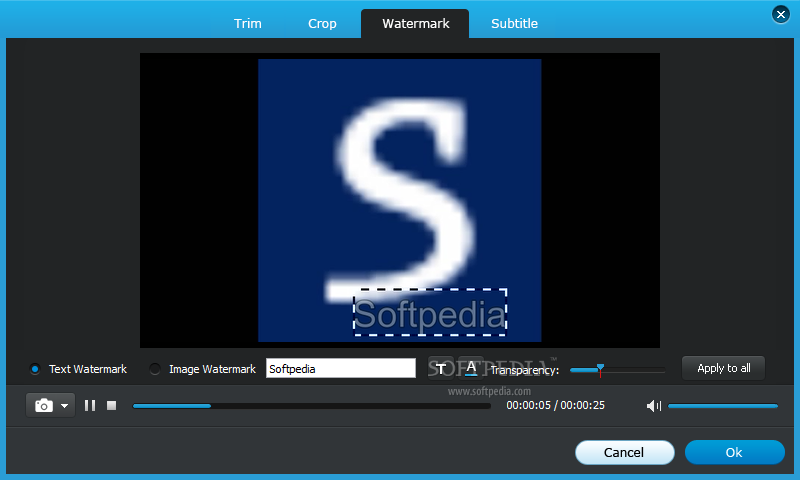The width and height of the screenshot is (800, 480).
Task: Close the editing dialog with X
Action: click(781, 14)
